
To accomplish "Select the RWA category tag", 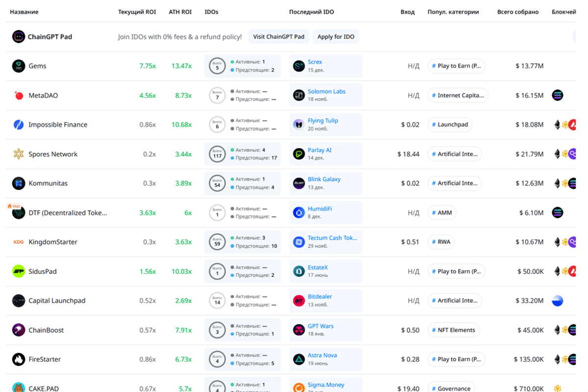I will (441, 242).
